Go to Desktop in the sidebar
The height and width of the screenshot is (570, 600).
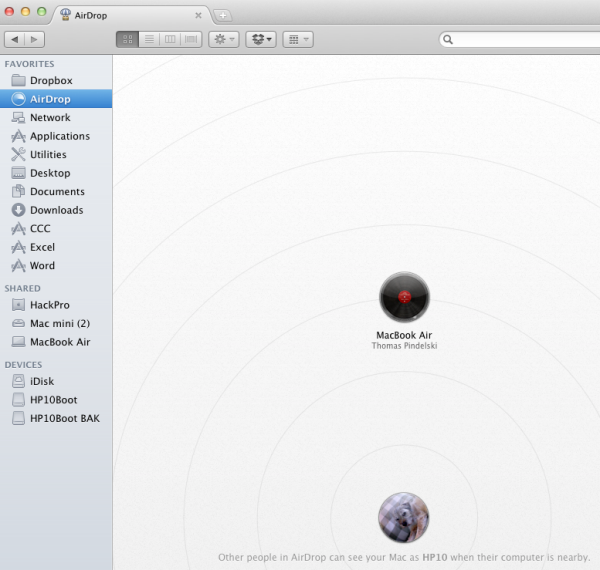(56, 173)
